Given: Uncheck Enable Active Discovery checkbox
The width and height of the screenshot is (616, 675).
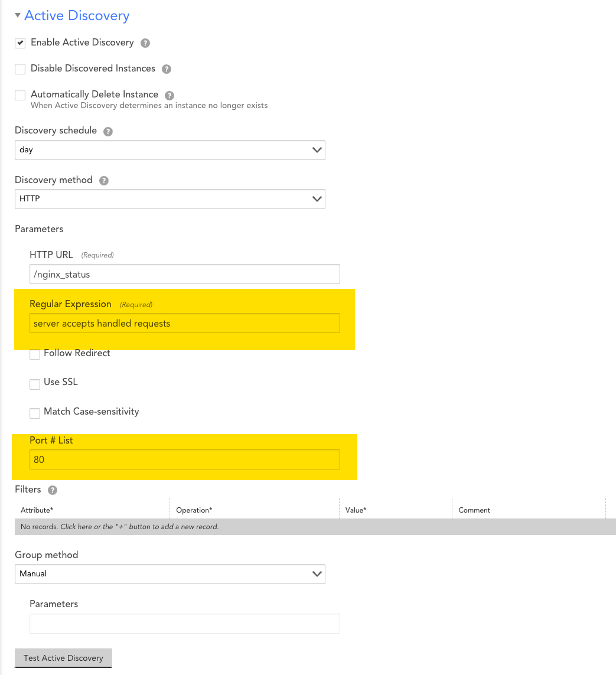Looking at the screenshot, I should click(x=20, y=43).
